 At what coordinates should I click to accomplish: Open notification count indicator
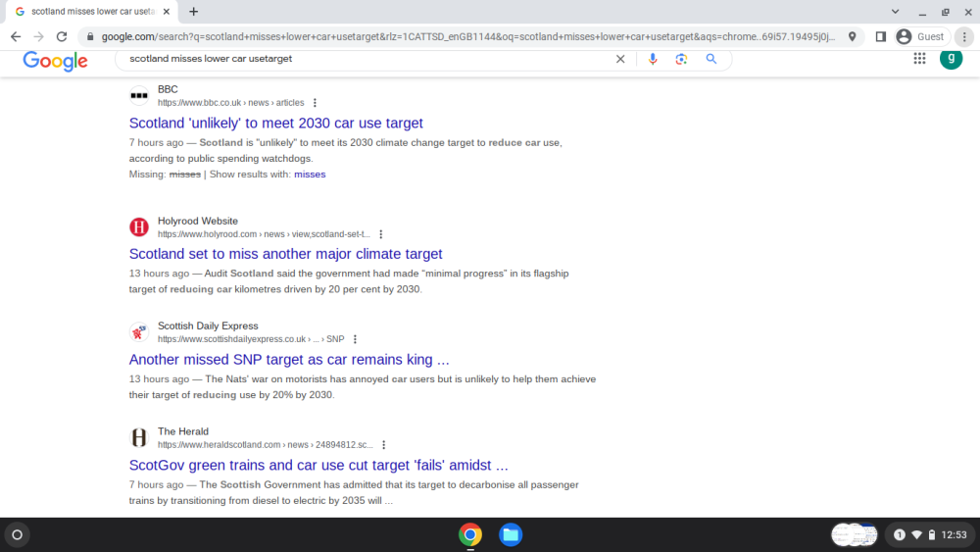point(900,534)
